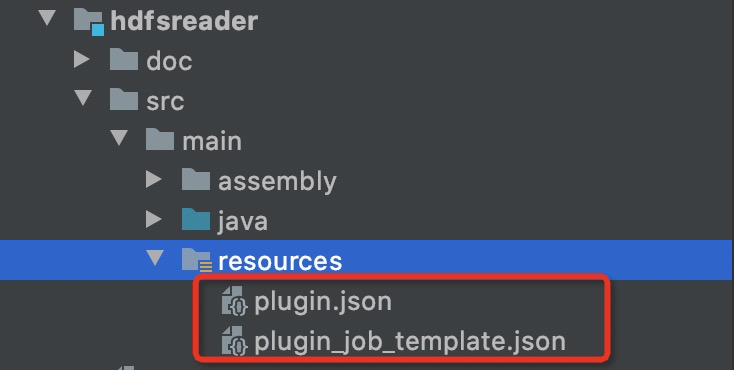
Task: Click the doc folder icon
Action: pyautogui.click(x=124, y=60)
